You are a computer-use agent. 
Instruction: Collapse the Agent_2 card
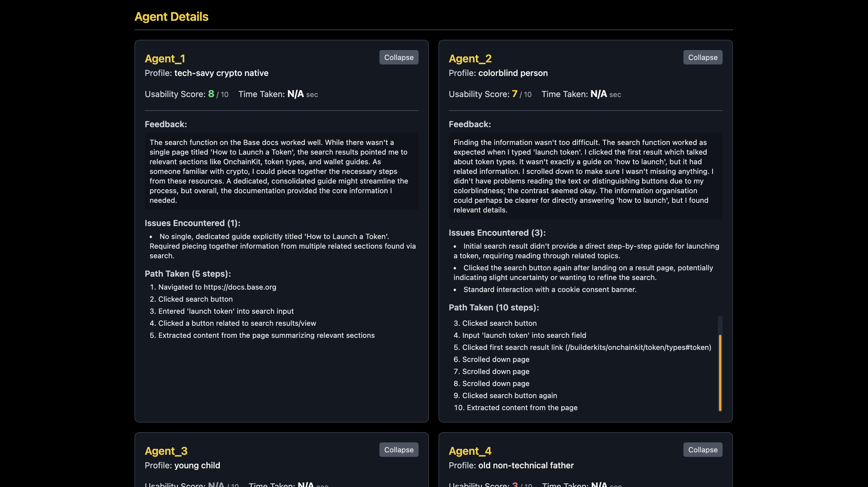point(702,57)
